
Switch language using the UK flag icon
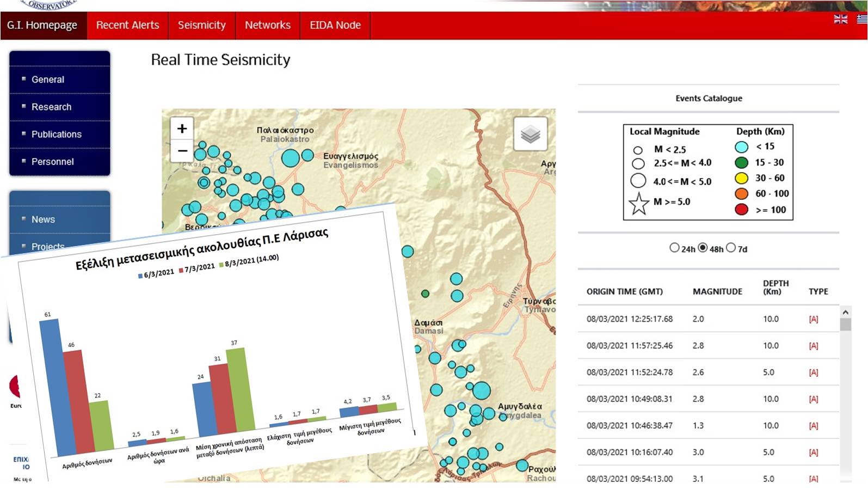point(840,19)
